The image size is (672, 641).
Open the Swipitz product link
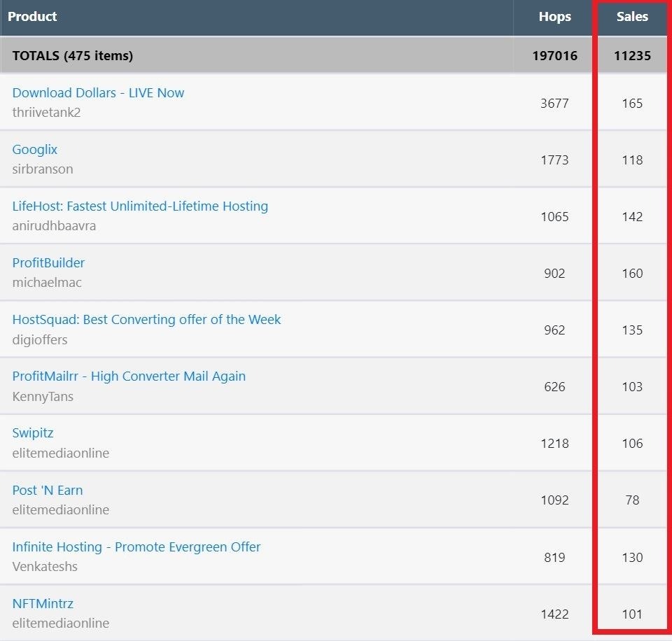33,433
